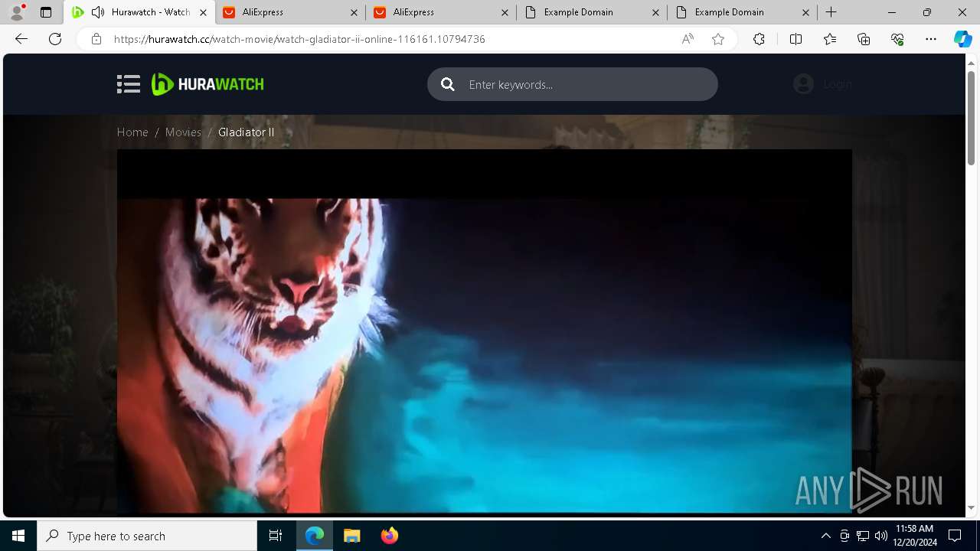Click the hurawatch.cc address bar URL
The width and height of the screenshot is (980, 551).
click(299, 39)
